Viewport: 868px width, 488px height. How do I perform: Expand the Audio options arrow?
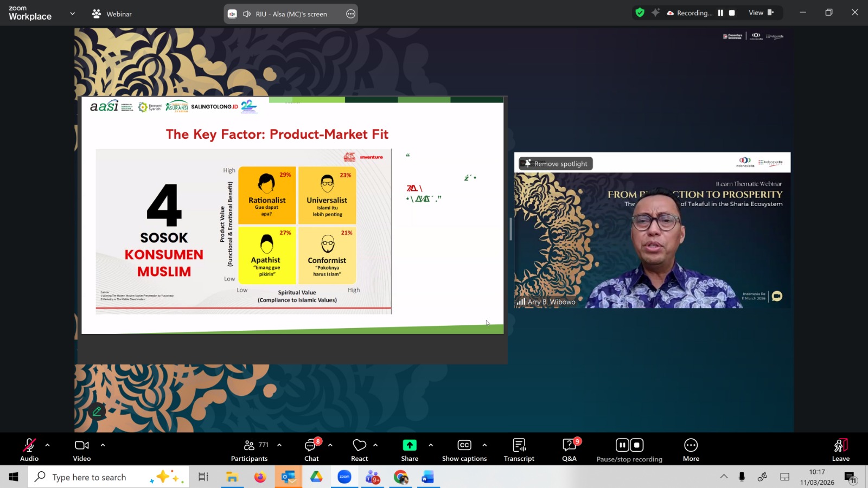click(x=48, y=445)
